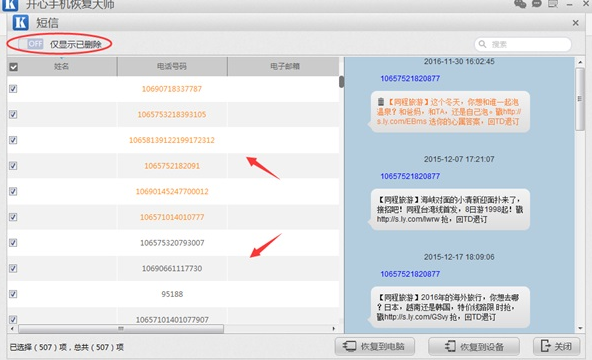Uncheck the row 10690718337787 checkbox

click(x=13, y=89)
